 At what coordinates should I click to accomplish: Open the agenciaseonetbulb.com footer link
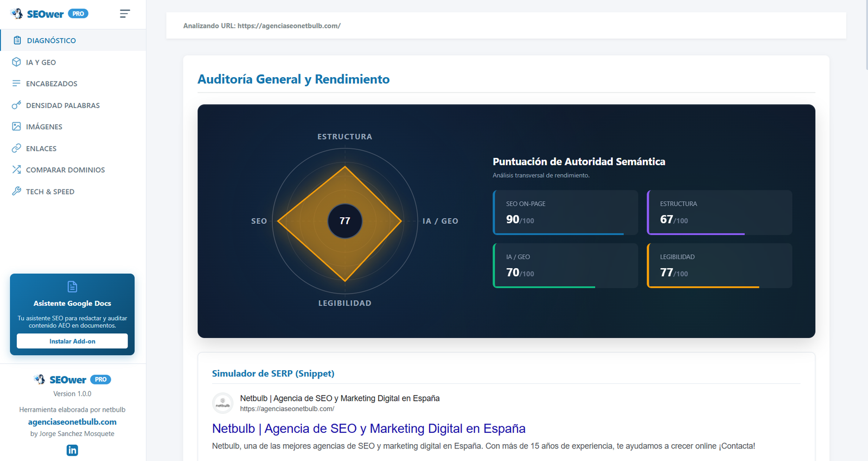click(72, 422)
